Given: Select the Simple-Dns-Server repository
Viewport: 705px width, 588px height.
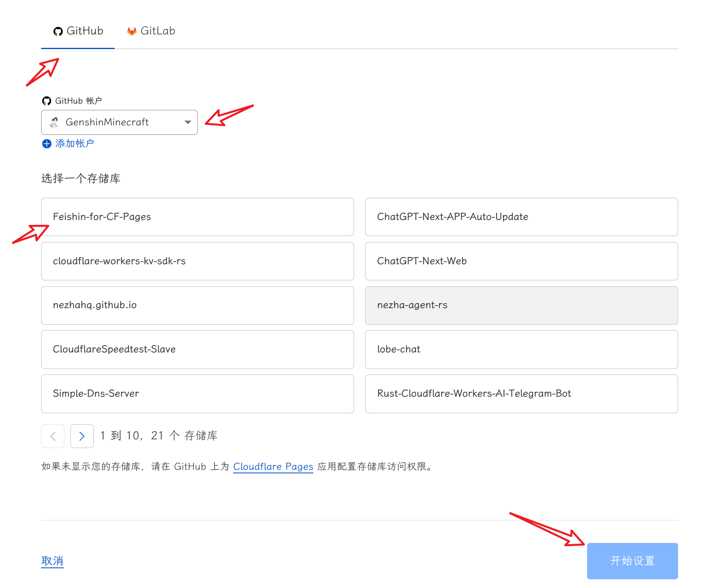Looking at the screenshot, I should coord(197,394).
